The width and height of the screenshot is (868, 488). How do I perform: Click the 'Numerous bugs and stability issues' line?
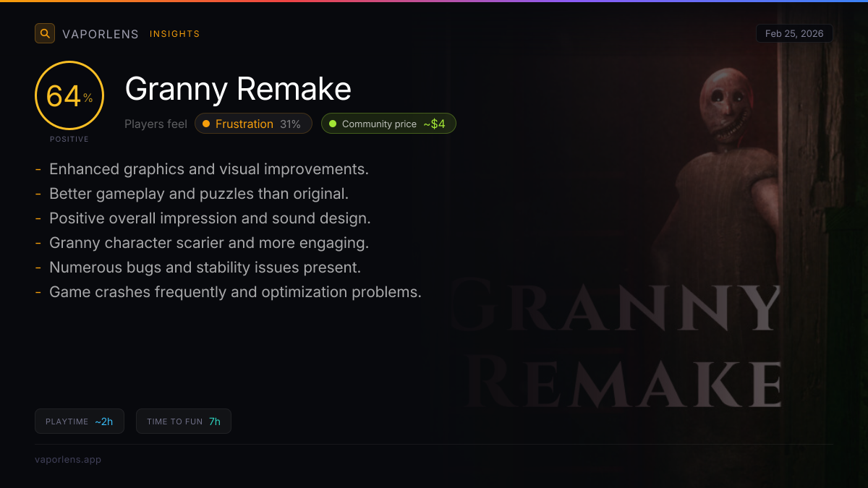point(205,267)
